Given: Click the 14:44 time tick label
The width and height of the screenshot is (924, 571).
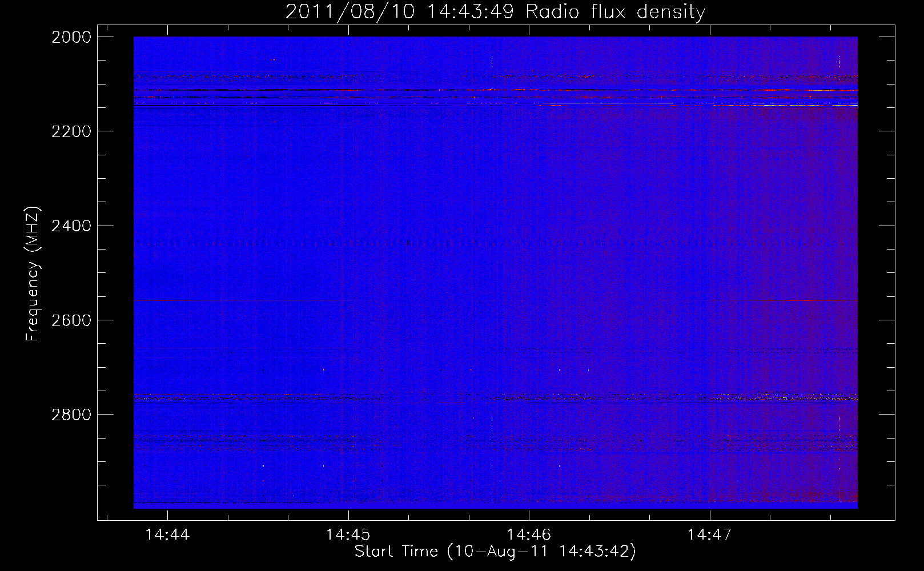Looking at the screenshot, I should [x=167, y=534].
